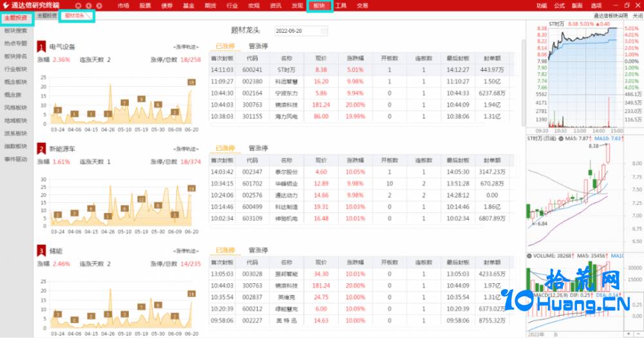Open the 通达信板块说明 link

pos(611,15)
